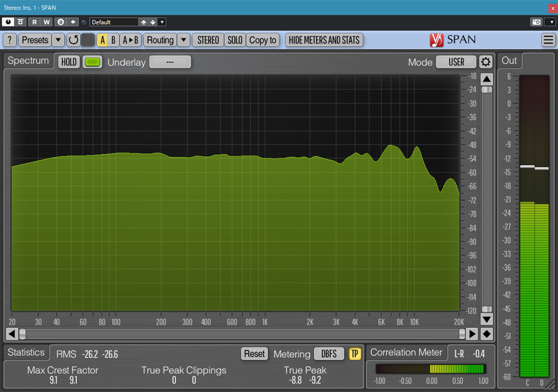Screen dimensions: 558x392
Task: Load previous preset with up arrow
Action: 144,22
